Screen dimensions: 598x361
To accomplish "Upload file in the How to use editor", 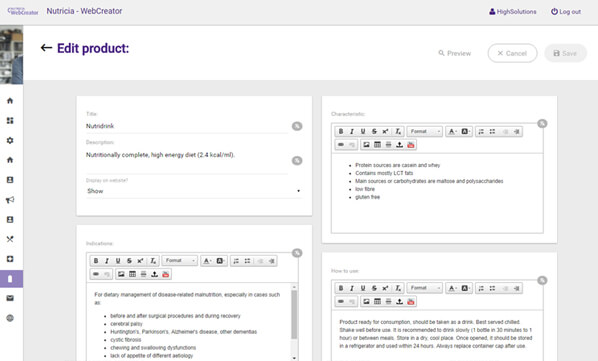I will [399, 301].
